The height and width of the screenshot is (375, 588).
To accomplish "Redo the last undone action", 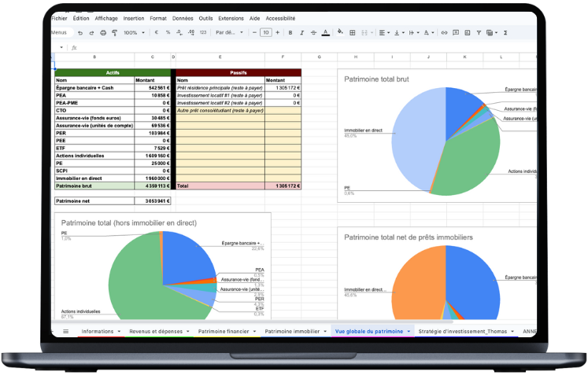I will pyautogui.click(x=91, y=33).
